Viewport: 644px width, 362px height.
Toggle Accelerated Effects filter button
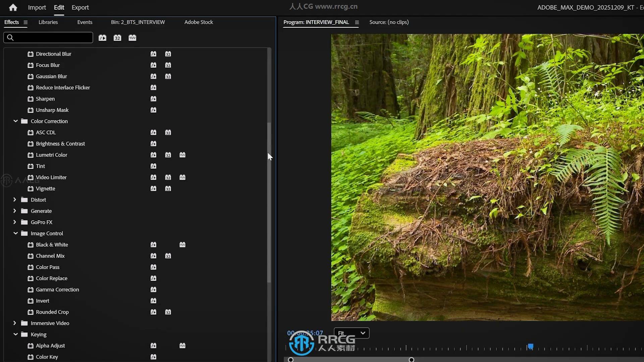[x=102, y=38]
